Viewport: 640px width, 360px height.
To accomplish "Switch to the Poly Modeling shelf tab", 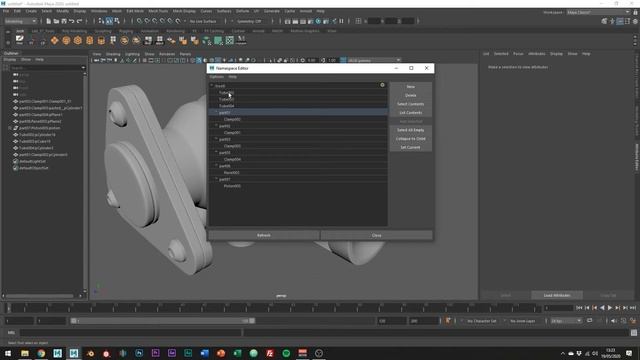I will [74, 31].
